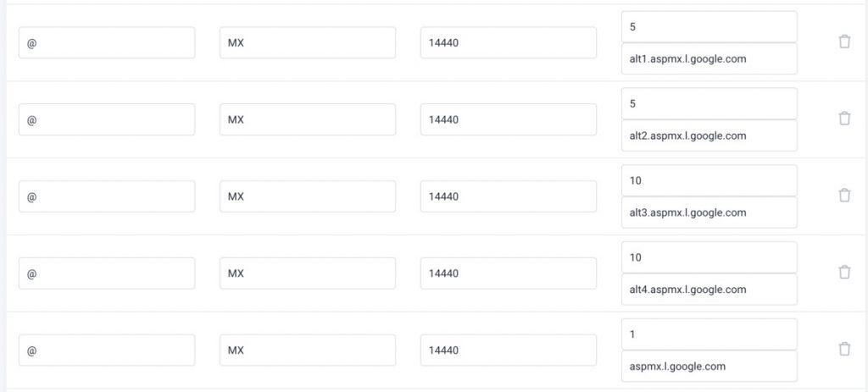This screenshot has height=392, width=868.
Task: Edit TTL 14440 field in alt2 row
Action: pyautogui.click(x=509, y=119)
